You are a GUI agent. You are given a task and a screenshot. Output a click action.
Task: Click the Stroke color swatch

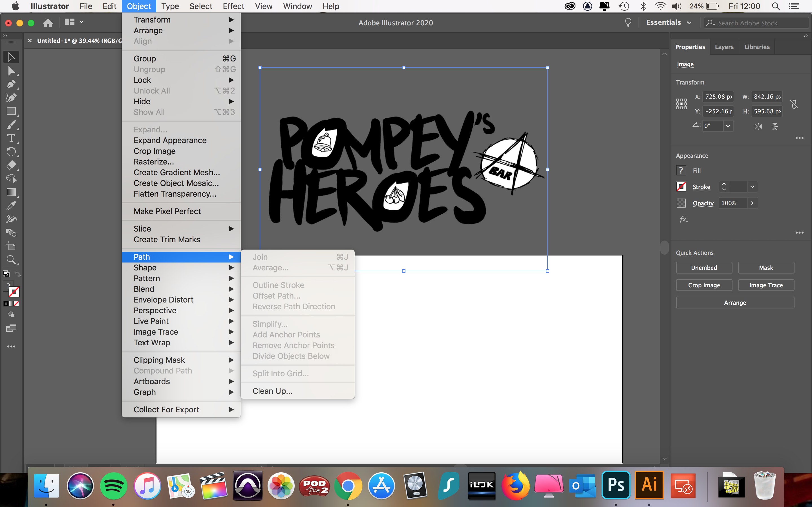[681, 187]
